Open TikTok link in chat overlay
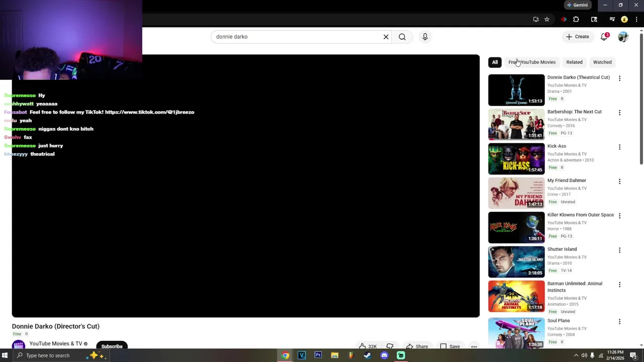Image resolution: width=644 pixels, height=362 pixels. click(149, 112)
